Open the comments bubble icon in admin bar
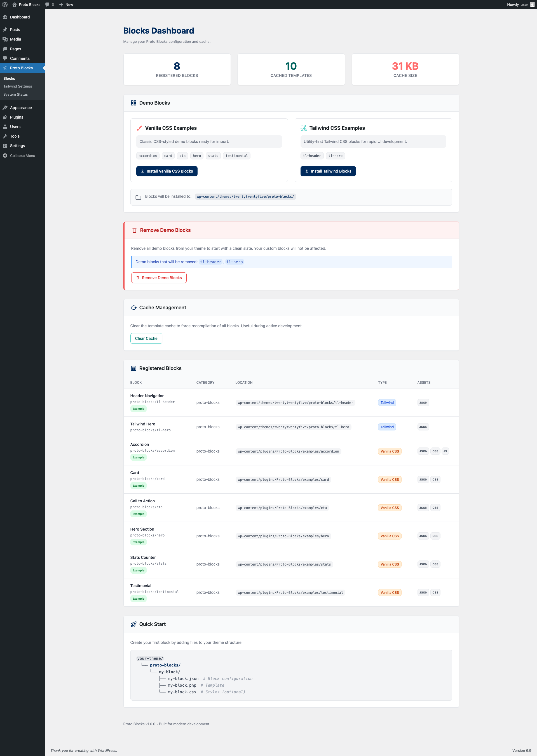This screenshot has width=537, height=756. tap(47, 5)
